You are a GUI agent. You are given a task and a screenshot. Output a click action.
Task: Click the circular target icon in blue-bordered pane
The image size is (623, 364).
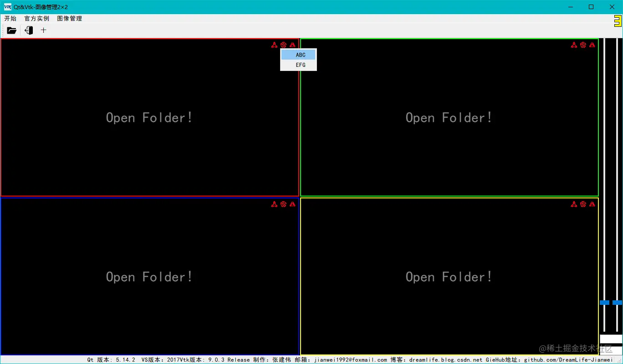(x=283, y=204)
